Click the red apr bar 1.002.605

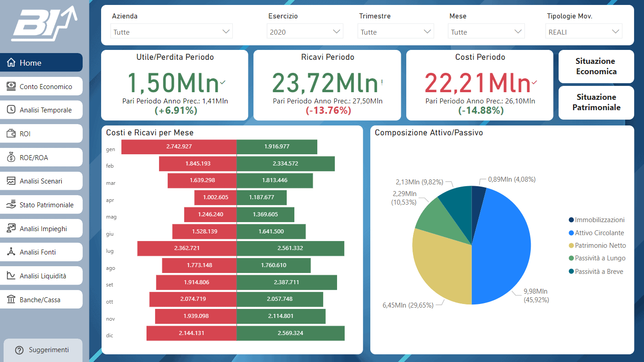[215, 197]
